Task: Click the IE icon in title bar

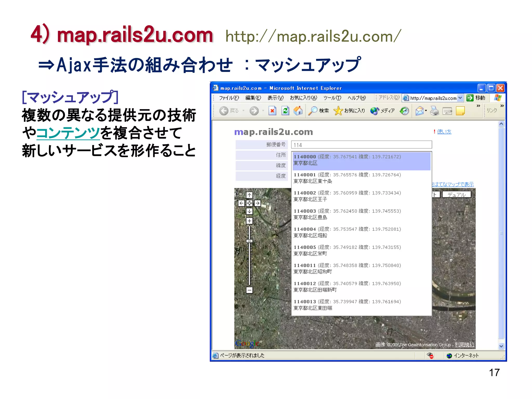Action: [215, 88]
